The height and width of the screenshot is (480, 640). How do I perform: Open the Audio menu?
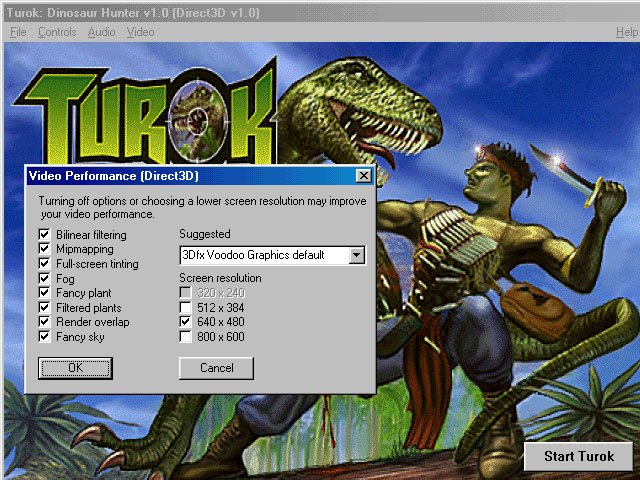[x=101, y=32]
